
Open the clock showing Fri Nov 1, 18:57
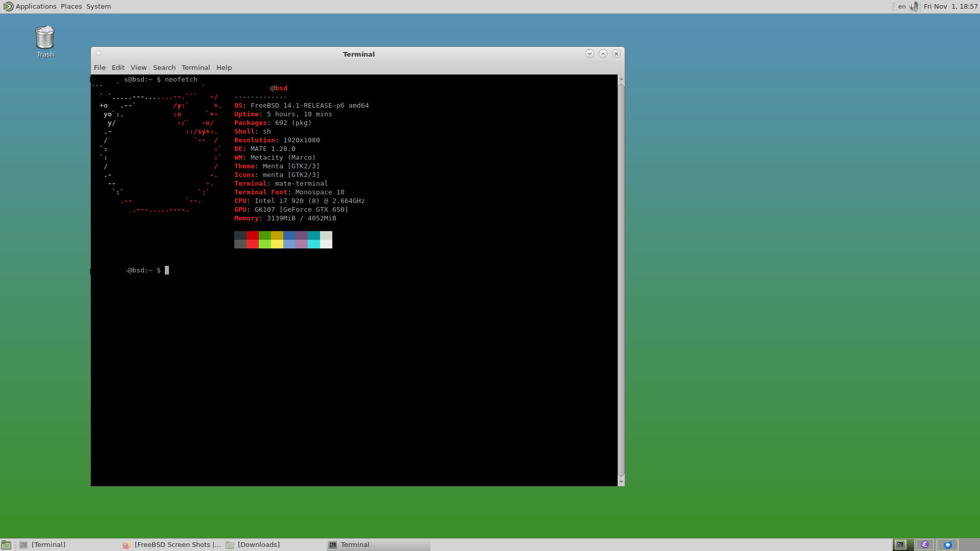950,7
